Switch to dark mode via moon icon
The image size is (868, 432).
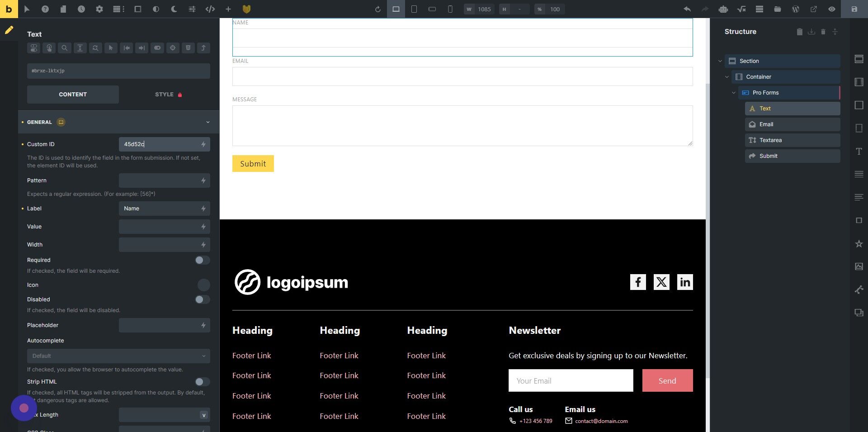pyautogui.click(x=173, y=9)
